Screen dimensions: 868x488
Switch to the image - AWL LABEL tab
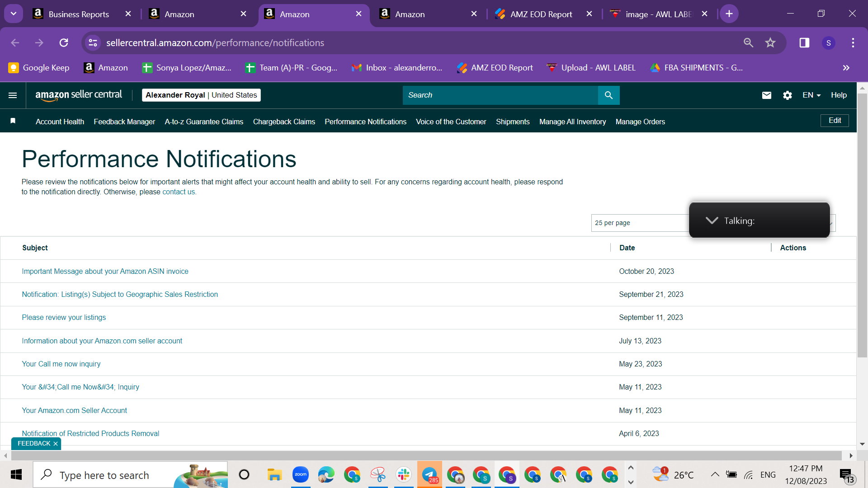[x=658, y=14]
